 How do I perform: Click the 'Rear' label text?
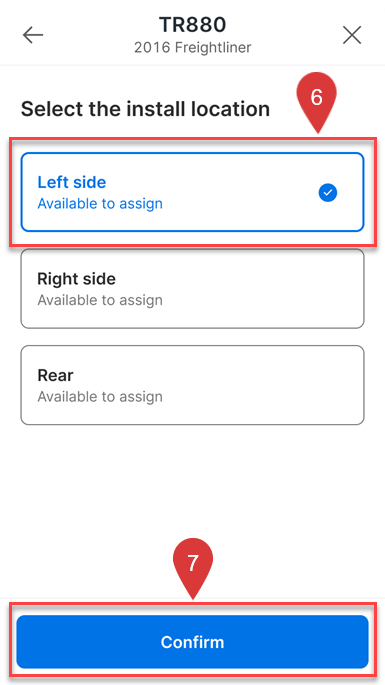pos(55,375)
